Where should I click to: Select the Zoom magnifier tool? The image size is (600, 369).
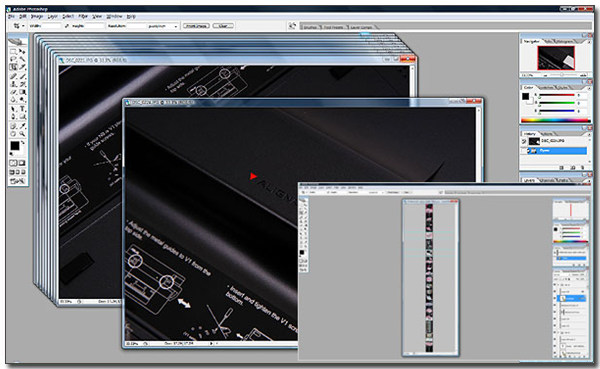23,134
